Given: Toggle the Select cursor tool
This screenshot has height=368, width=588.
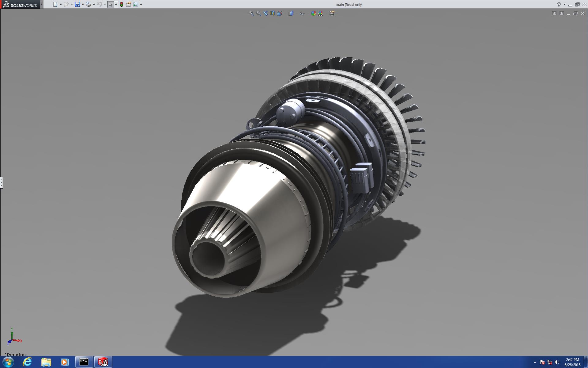Looking at the screenshot, I should click(x=110, y=4).
